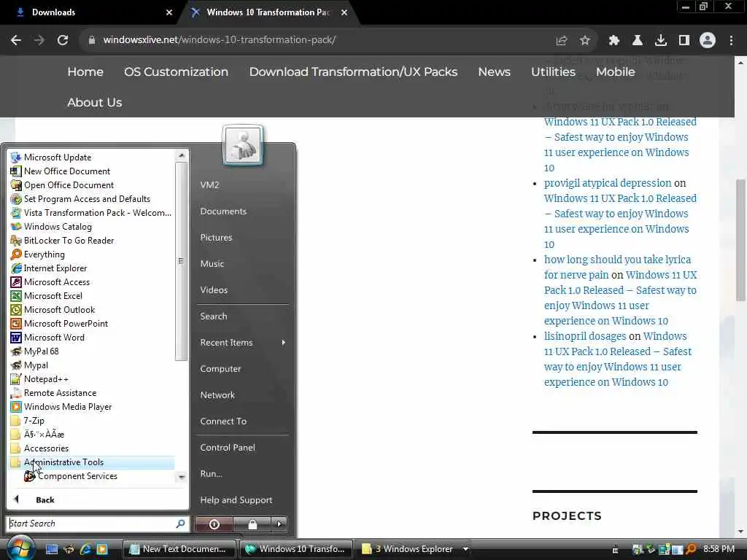Viewport: 747px width, 560px height.
Task: Open the Utilities menu
Action: pos(553,72)
